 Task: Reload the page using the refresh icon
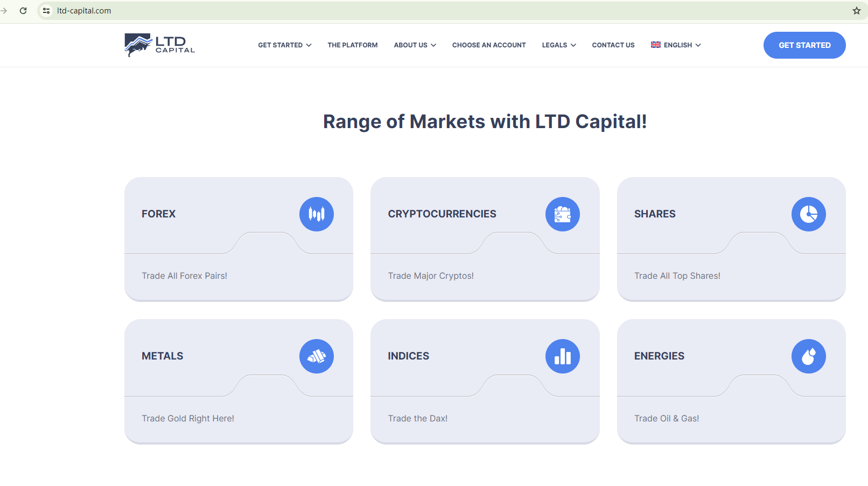(23, 11)
